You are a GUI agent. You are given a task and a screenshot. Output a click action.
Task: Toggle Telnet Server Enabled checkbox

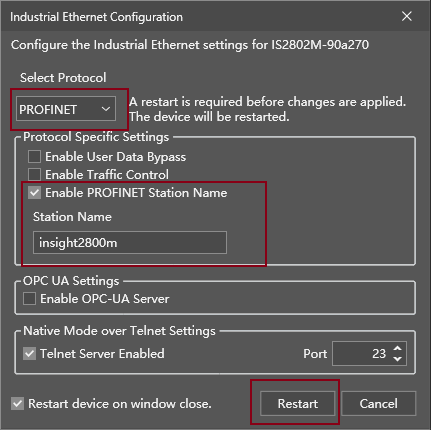click(x=29, y=354)
